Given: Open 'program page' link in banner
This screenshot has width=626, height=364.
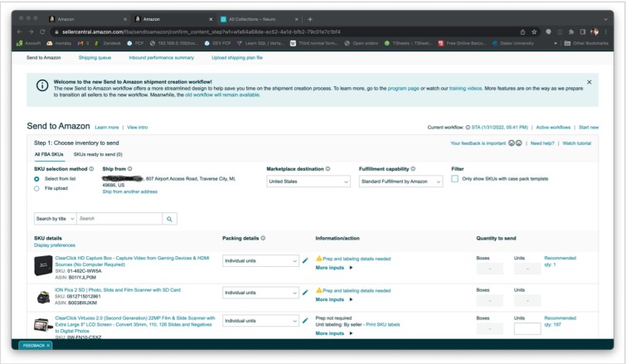Looking at the screenshot, I should (403, 88).
